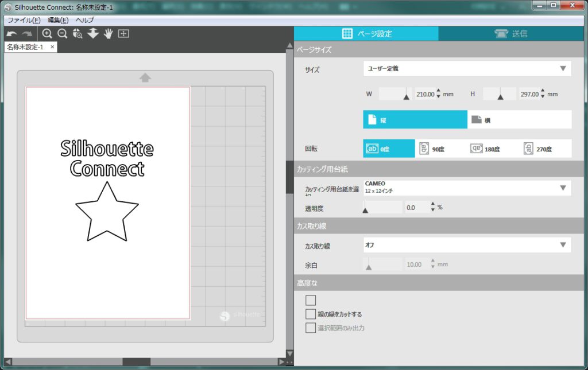Choose the drag zoom double-arrow tool
The height and width of the screenshot is (370, 588).
coord(93,34)
